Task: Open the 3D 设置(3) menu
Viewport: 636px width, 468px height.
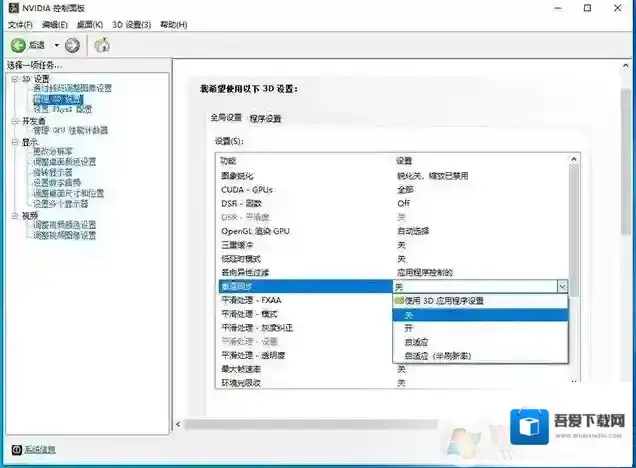Action: [131, 25]
